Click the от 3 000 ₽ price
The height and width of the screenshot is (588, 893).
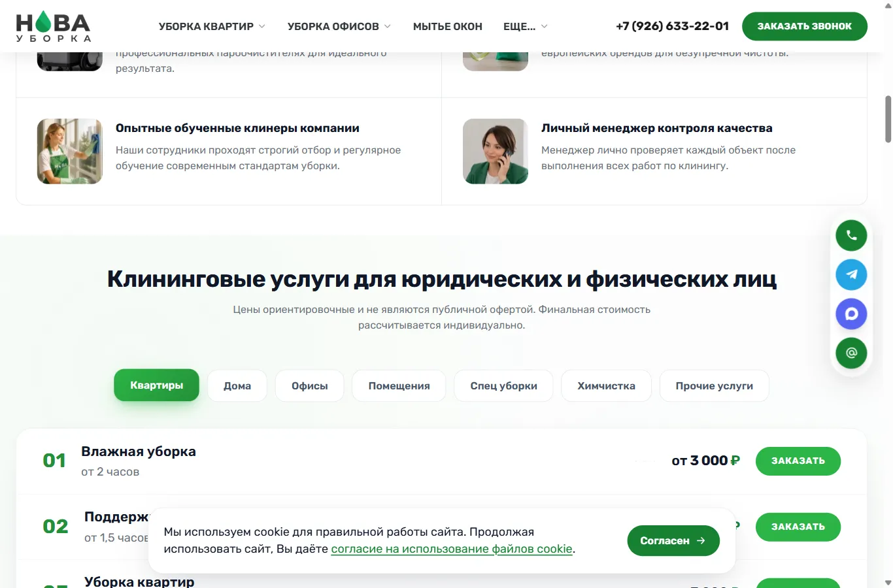coord(706,461)
